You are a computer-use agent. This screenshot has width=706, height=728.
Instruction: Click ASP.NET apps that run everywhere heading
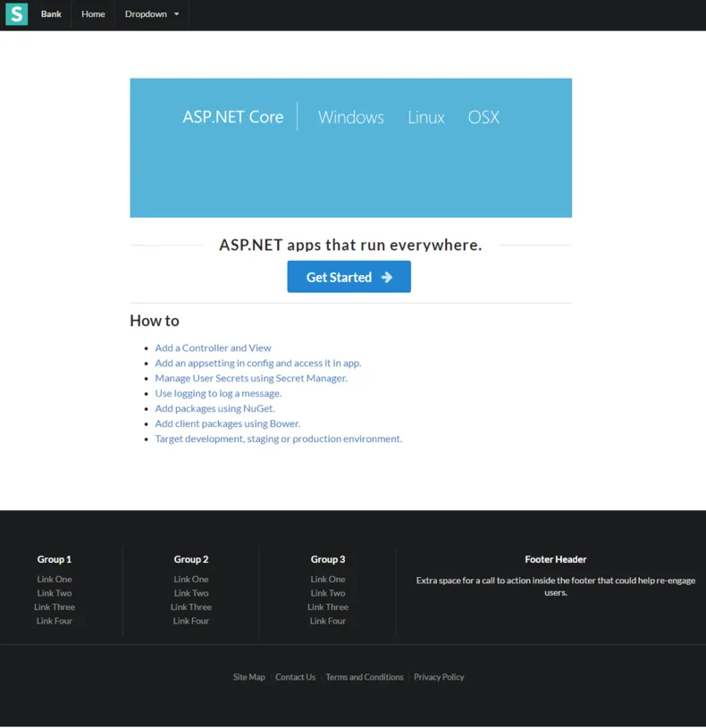click(x=350, y=245)
